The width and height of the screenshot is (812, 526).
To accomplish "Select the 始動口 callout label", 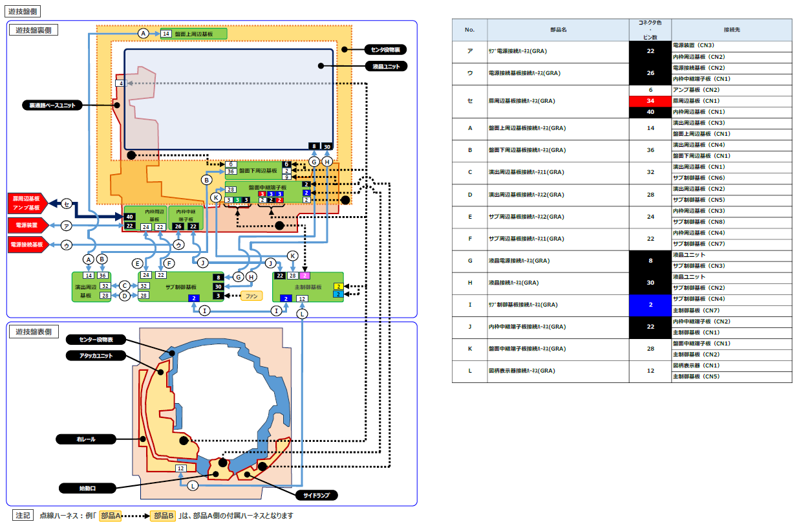I will click(87, 487).
